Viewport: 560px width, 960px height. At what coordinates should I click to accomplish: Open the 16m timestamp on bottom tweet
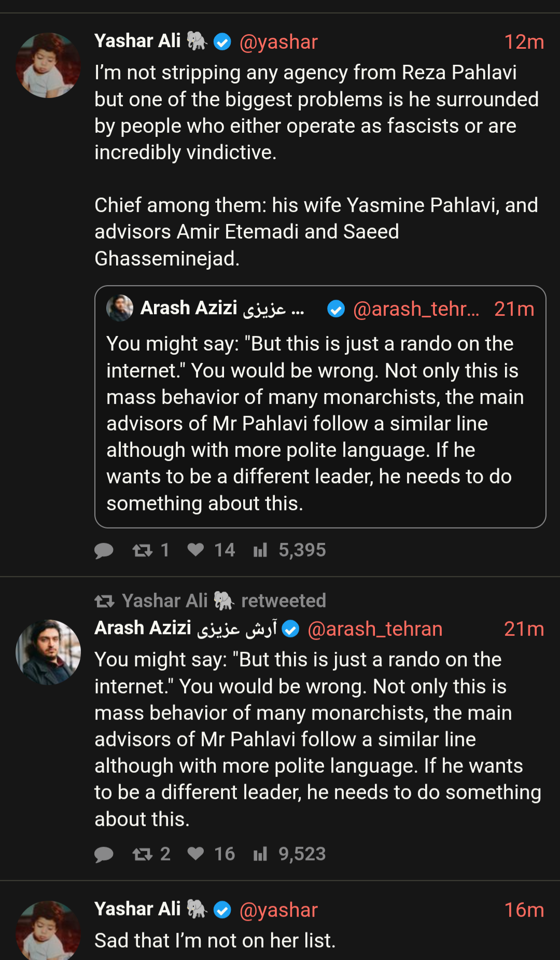coord(524,910)
